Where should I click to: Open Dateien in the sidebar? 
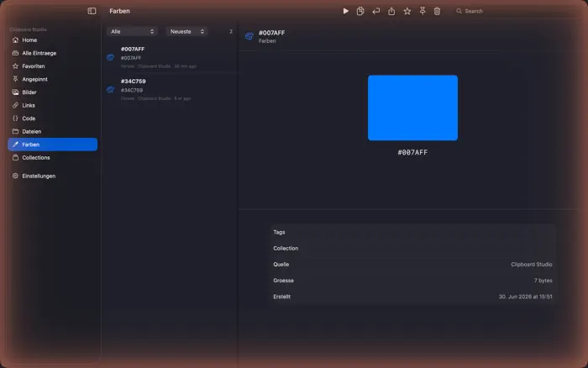tap(52, 131)
